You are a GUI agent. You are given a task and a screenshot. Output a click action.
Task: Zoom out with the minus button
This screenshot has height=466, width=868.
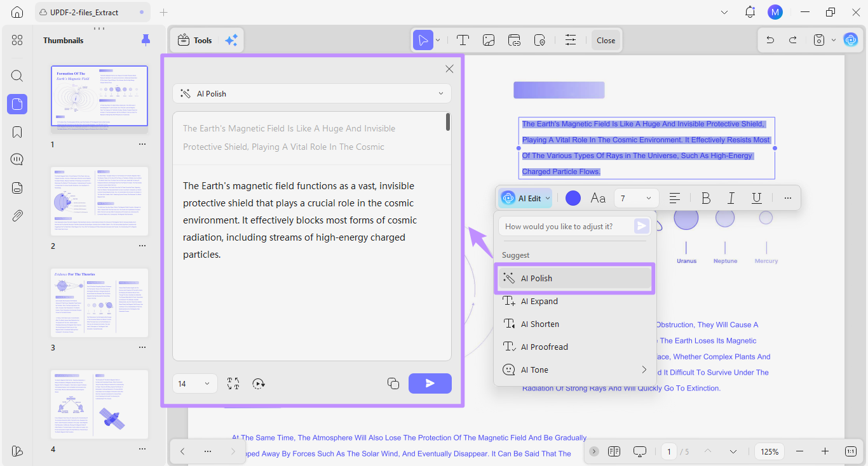[799, 451]
